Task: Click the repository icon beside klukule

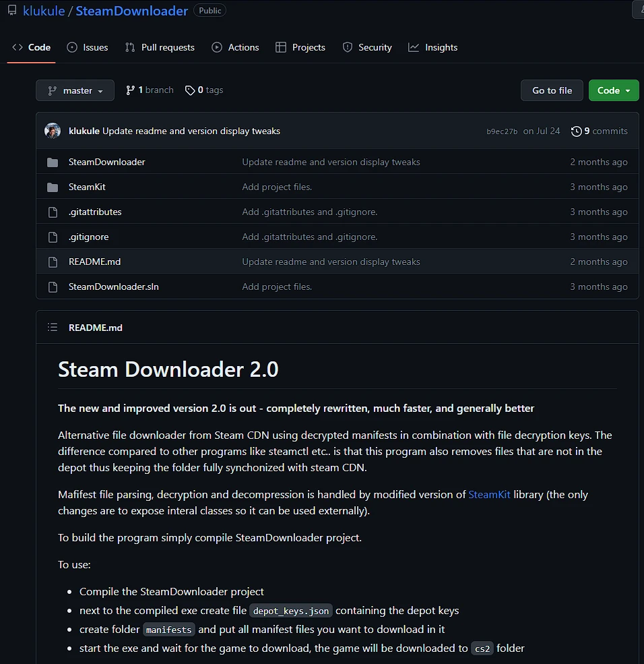Action: tap(12, 11)
